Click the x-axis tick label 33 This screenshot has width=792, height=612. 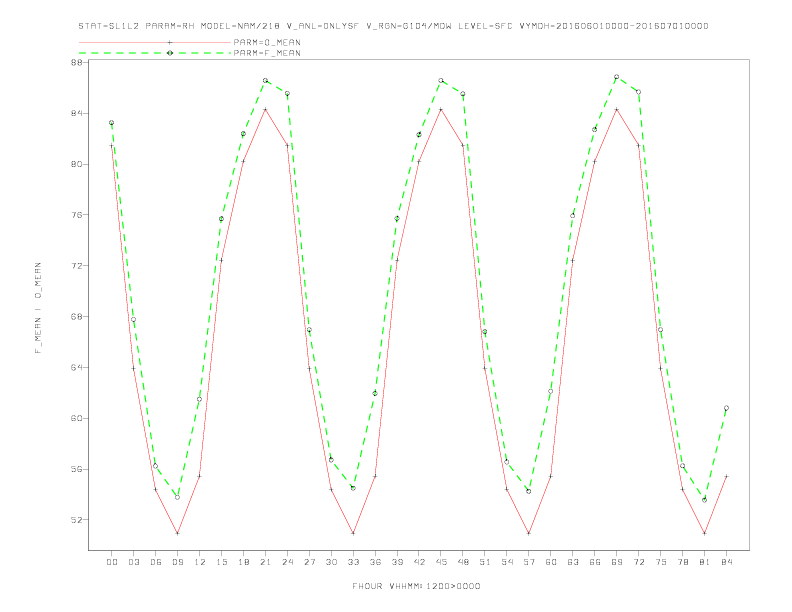tap(353, 562)
